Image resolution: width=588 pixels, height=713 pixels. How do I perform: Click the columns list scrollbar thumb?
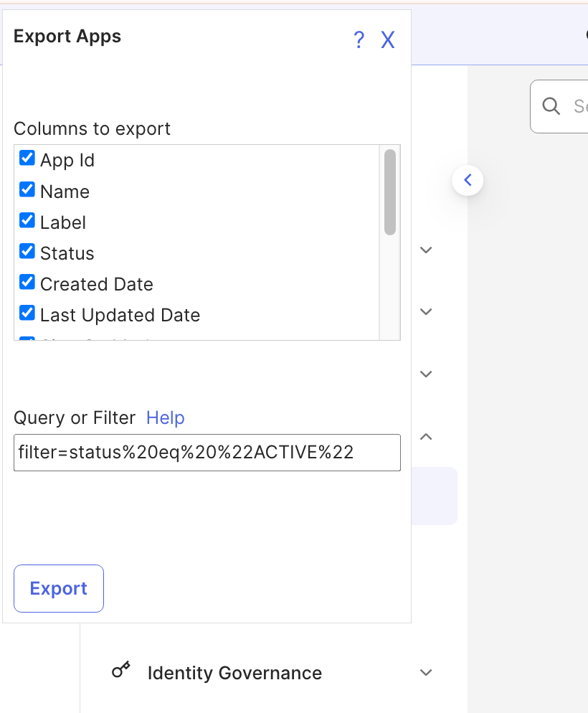(x=390, y=192)
